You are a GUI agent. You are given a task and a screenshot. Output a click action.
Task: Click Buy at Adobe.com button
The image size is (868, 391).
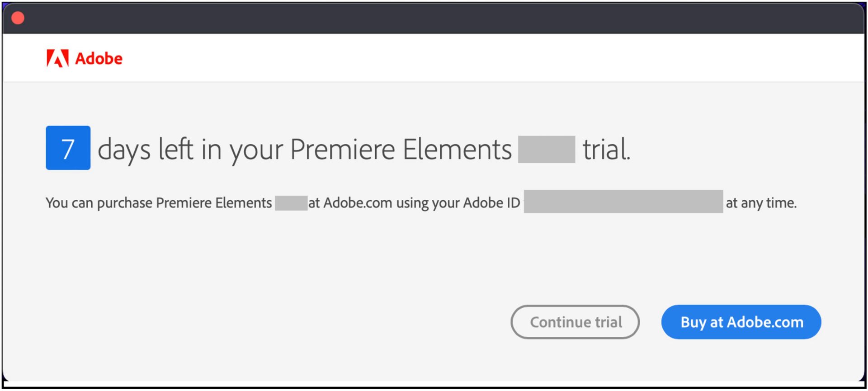coord(741,322)
